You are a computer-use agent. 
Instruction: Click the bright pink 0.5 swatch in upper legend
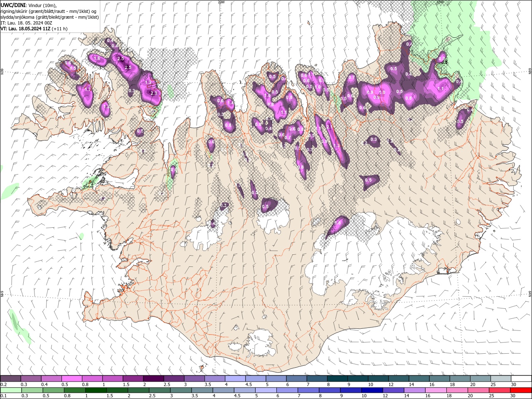tap(72, 379)
